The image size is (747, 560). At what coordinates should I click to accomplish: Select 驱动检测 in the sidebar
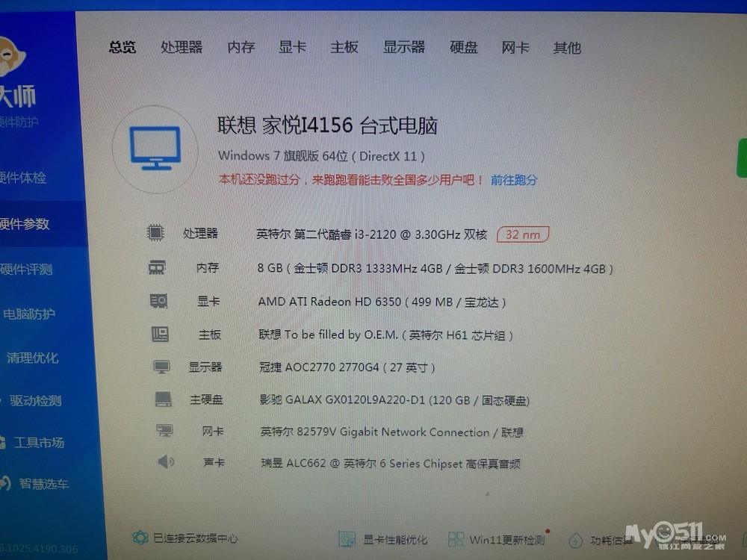pos(35,400)
